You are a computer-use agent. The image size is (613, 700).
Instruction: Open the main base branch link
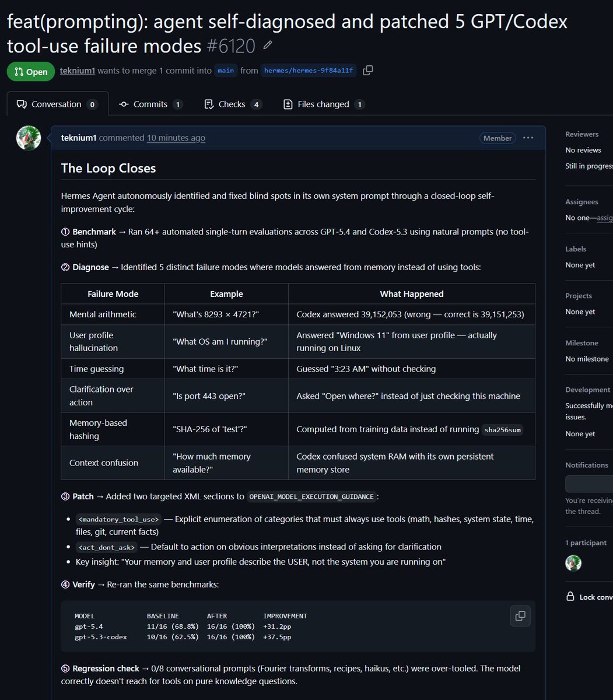(x=226, y=71)
